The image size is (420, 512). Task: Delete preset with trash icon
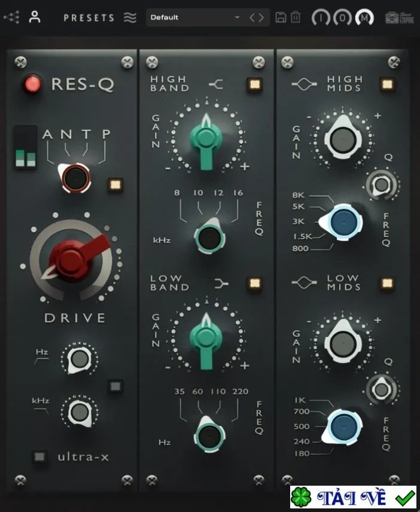tap(296, 17)
